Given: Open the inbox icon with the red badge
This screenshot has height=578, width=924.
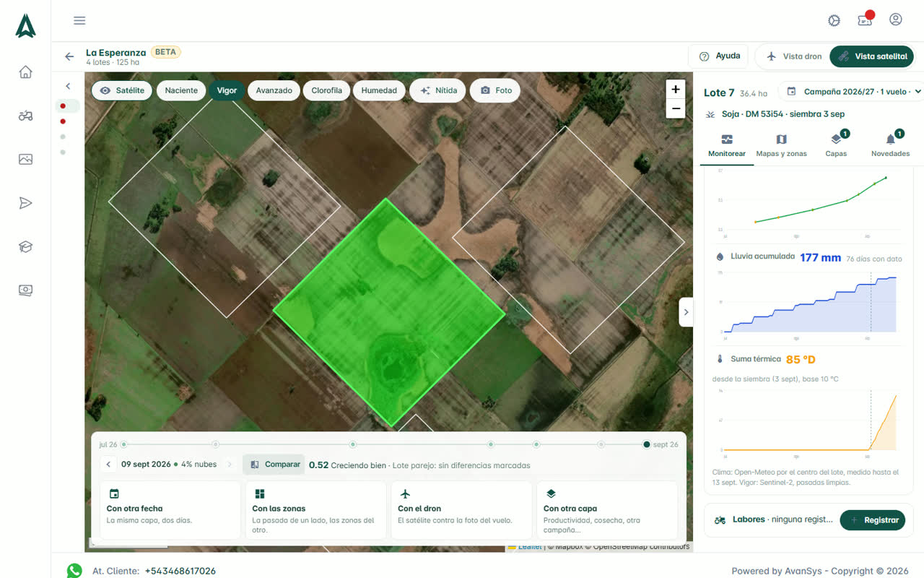Looking at the screenshot, I should 865,20.
